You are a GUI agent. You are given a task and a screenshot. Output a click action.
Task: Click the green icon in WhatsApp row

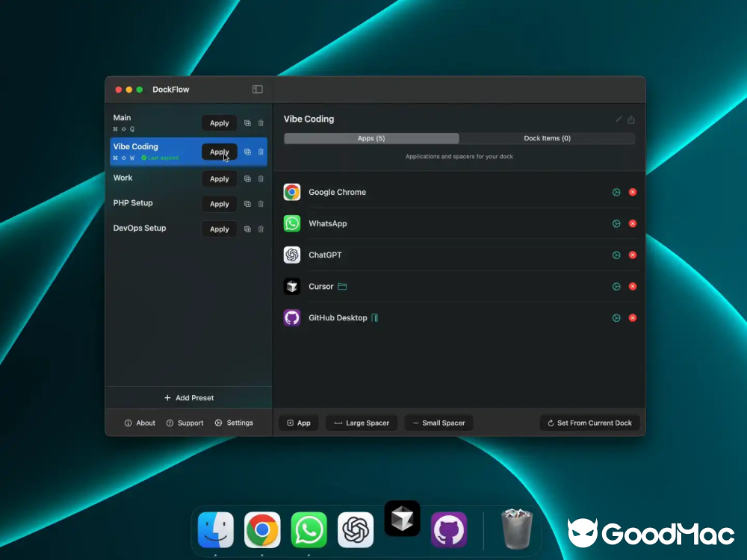tap(616, 224)
